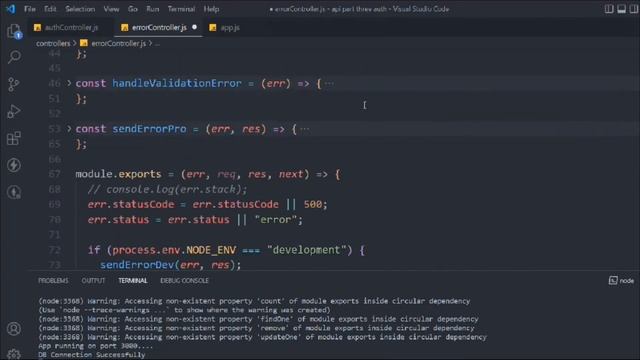Click the 'count' circular dependency warning line

coord(254,301)
